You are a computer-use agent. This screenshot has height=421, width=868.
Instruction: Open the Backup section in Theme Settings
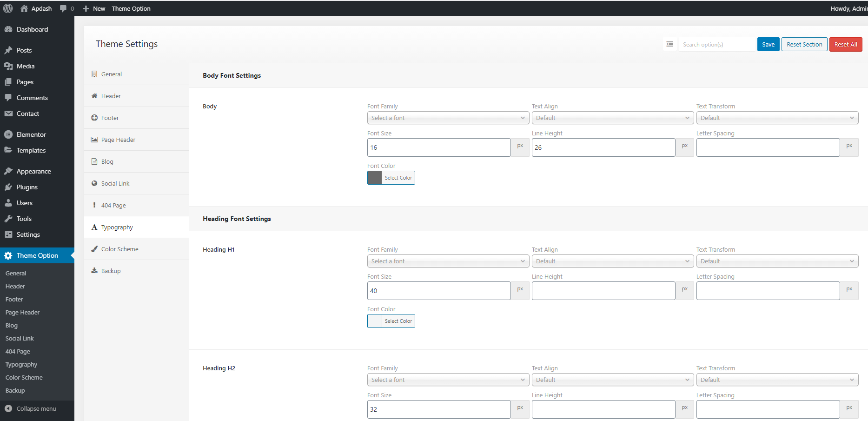point(111,271)
